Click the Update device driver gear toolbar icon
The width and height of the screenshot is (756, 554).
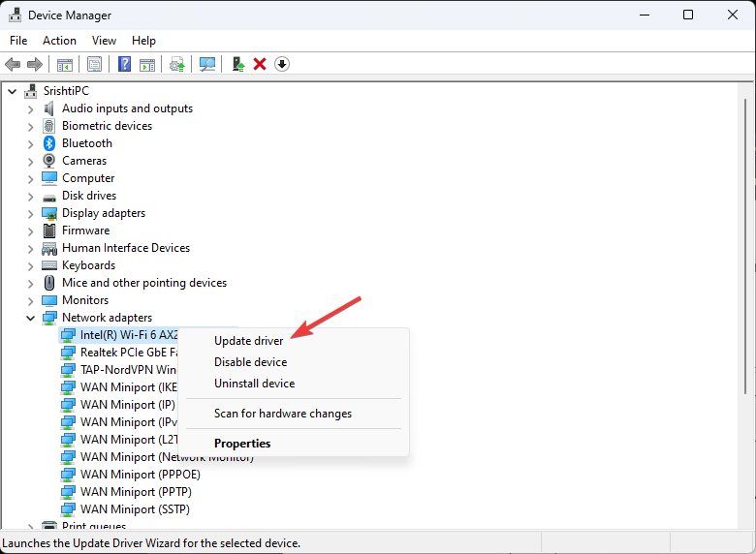[177, 64]
